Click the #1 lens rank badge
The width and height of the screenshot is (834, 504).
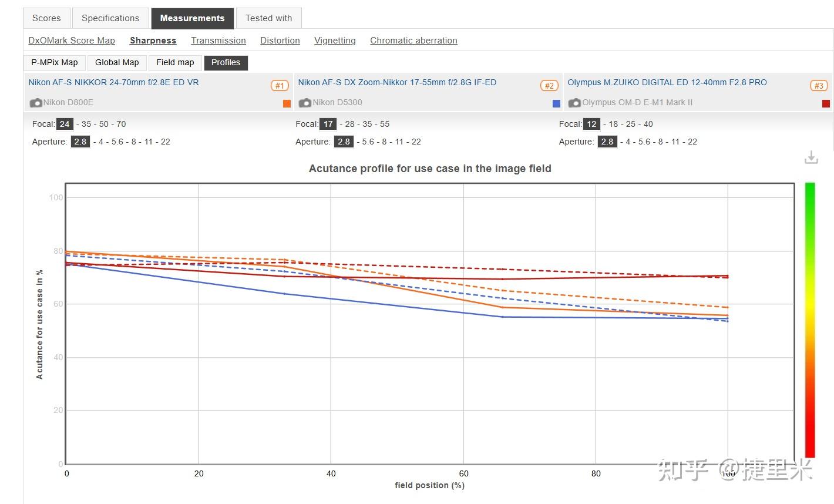[280, 86]
